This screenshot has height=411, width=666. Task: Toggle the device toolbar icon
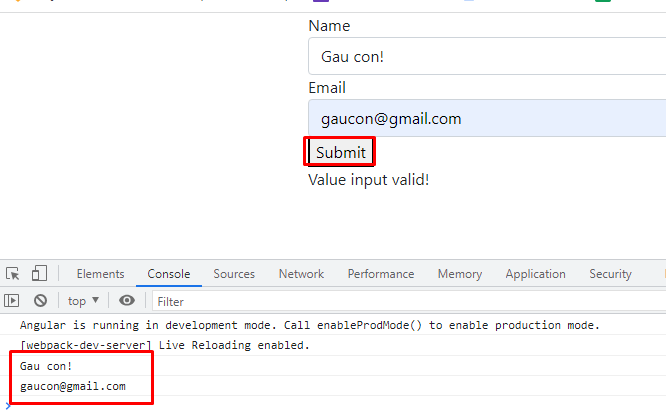(x=39, y=274)
